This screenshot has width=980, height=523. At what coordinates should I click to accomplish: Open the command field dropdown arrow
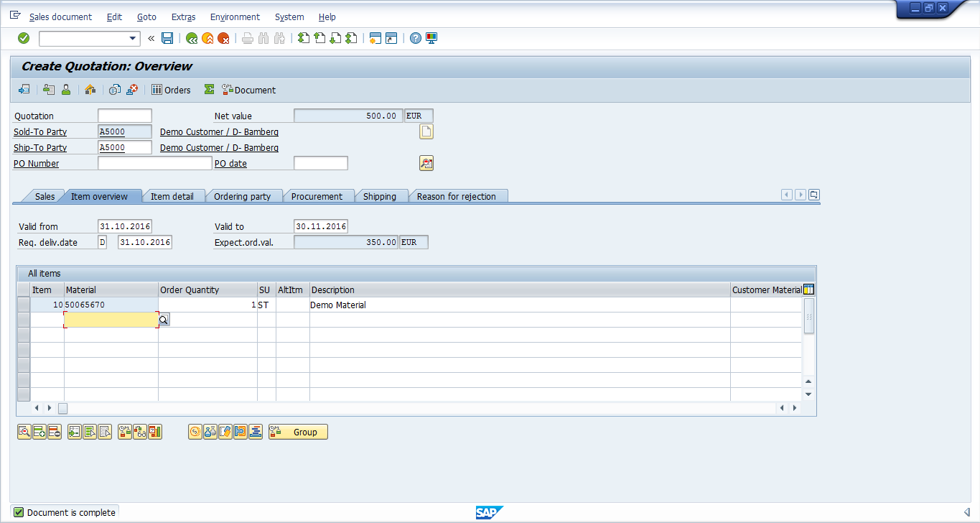click(x=133, y=38)
